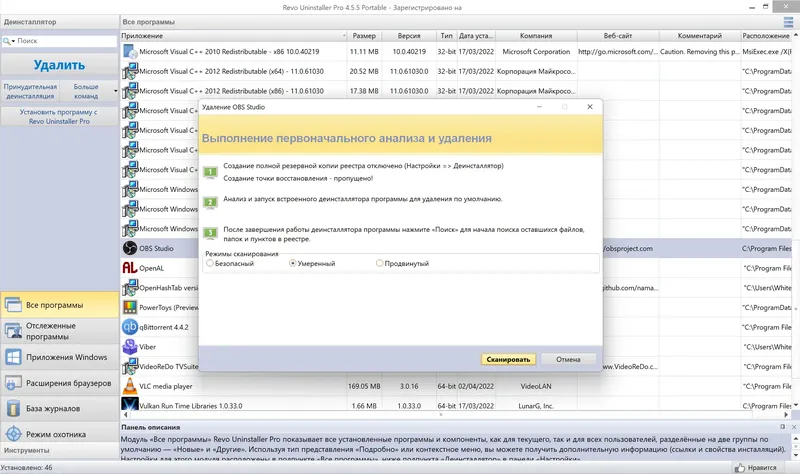Sort by the Дата уста... column header
The width and height of the screenshot is (800, 474).
pyautogui.click(x=476, y=36)
